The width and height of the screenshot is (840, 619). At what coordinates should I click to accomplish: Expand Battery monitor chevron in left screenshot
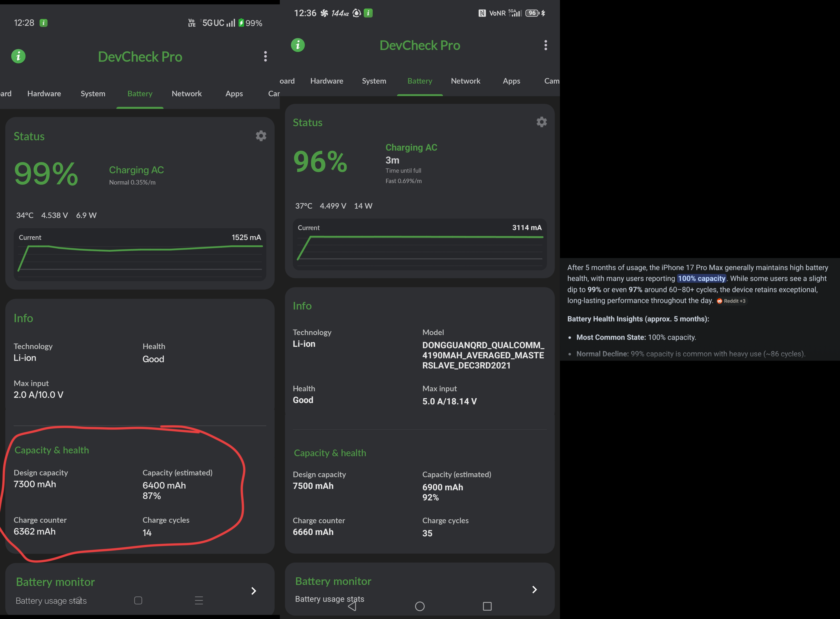pos(254,591)
